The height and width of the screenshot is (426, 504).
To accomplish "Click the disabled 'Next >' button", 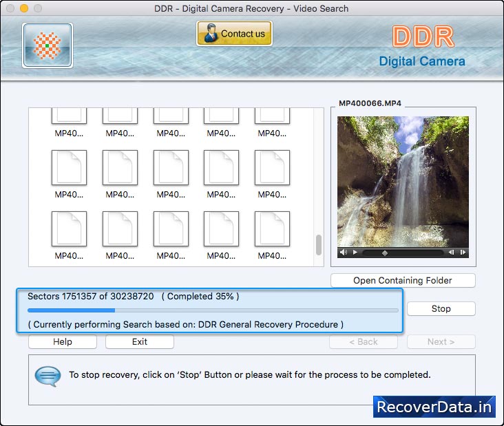I will point(441,342).
